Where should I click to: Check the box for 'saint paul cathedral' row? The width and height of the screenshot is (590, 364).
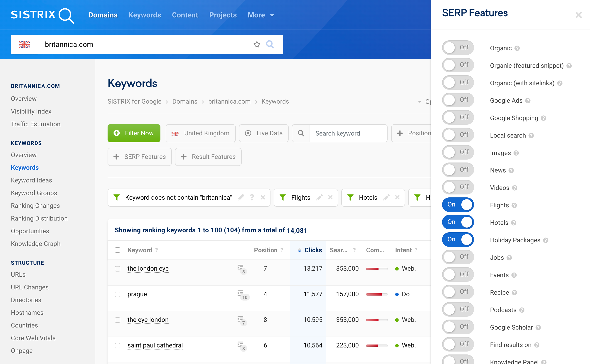117,346
